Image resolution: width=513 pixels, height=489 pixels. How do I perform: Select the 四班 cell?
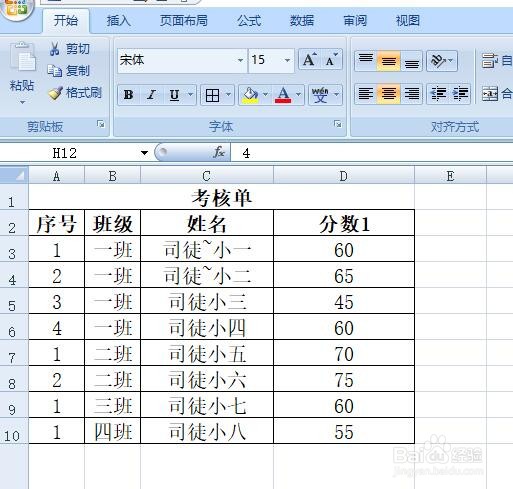click(x=113, y=431)
